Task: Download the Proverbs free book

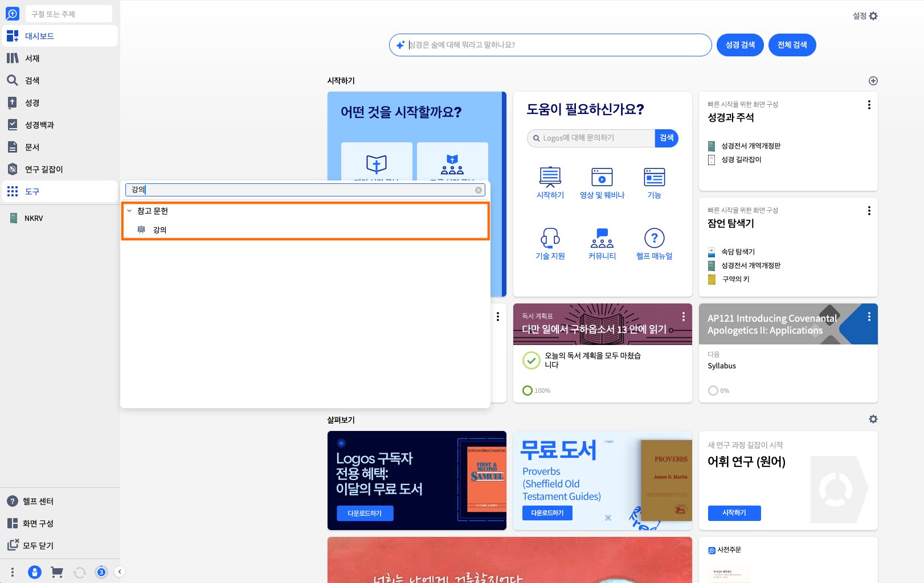Action: coord(547,513)
